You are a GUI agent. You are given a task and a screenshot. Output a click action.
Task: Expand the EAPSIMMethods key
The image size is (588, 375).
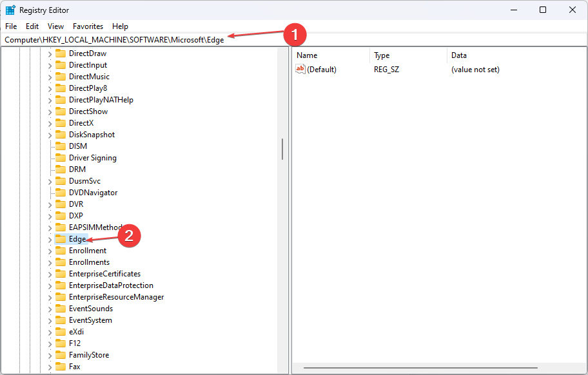tap(50, 228)
